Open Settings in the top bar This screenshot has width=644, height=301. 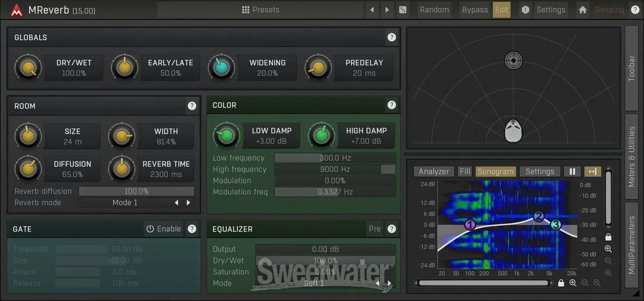pos(551,9)
